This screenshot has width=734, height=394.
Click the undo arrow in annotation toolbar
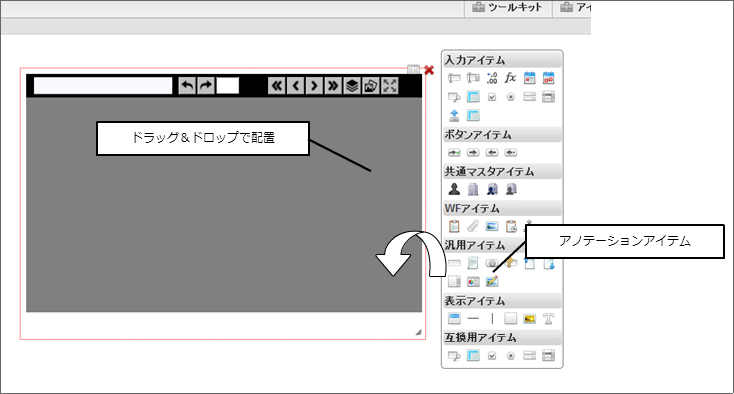(187, 86)
